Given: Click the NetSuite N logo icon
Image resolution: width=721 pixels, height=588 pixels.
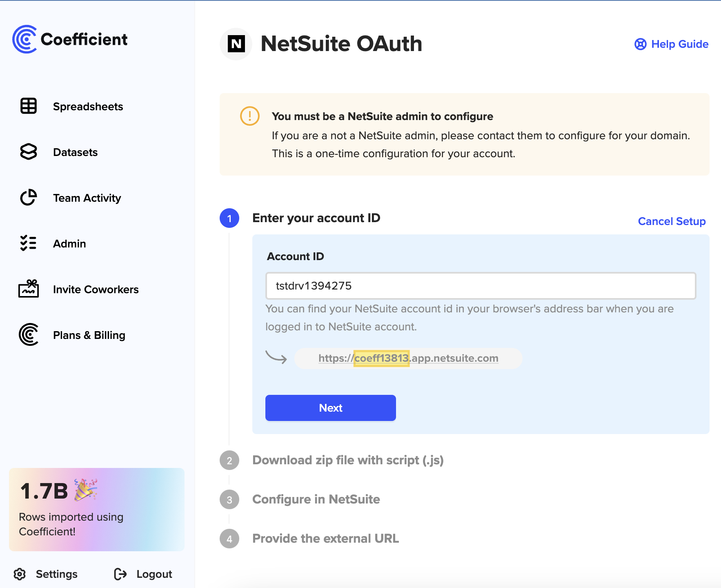Looking at the screenshot, I should (x=236, y=44).
